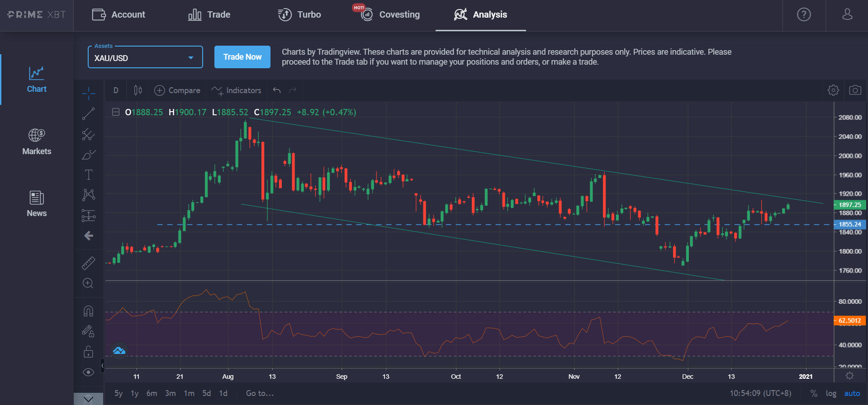Open the Account tab
Screen dimensions: 868x405
tap(119, 15)
